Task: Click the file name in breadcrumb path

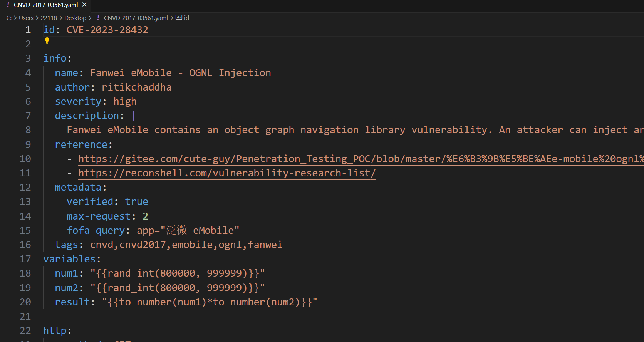Action: tap(136, 18)
